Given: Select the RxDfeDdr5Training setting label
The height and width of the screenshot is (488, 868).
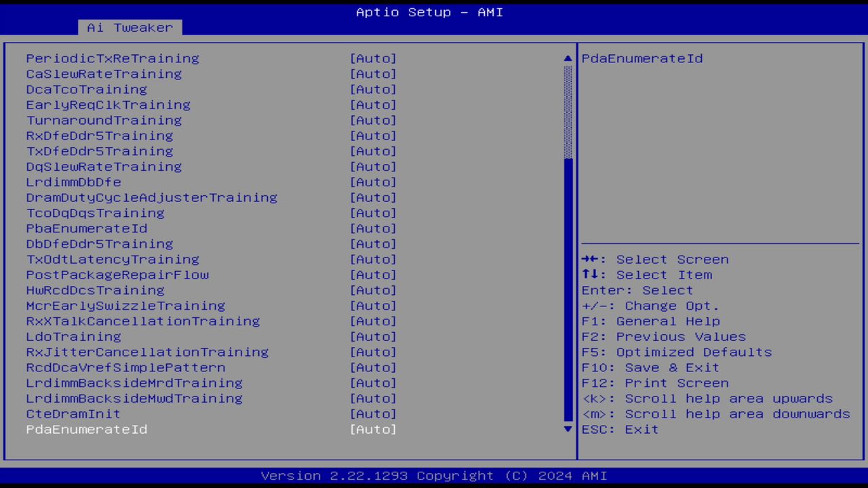Looking at the screenshot, I should coord(100,136).
